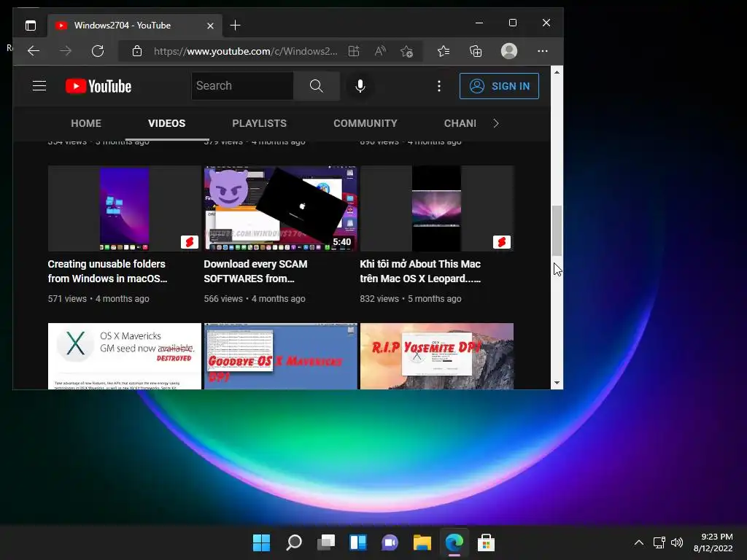This screenshot has width=747, height=560.
Task: Open the unusable folders video thumbnail
Action: coord(124,208)
